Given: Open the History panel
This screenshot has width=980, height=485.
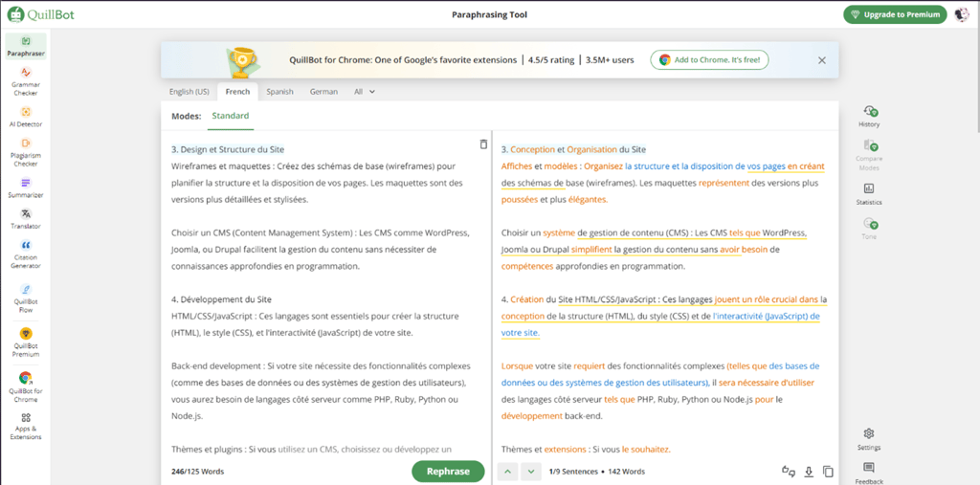Looking at the screenshot, I should (x=869, y=117).
